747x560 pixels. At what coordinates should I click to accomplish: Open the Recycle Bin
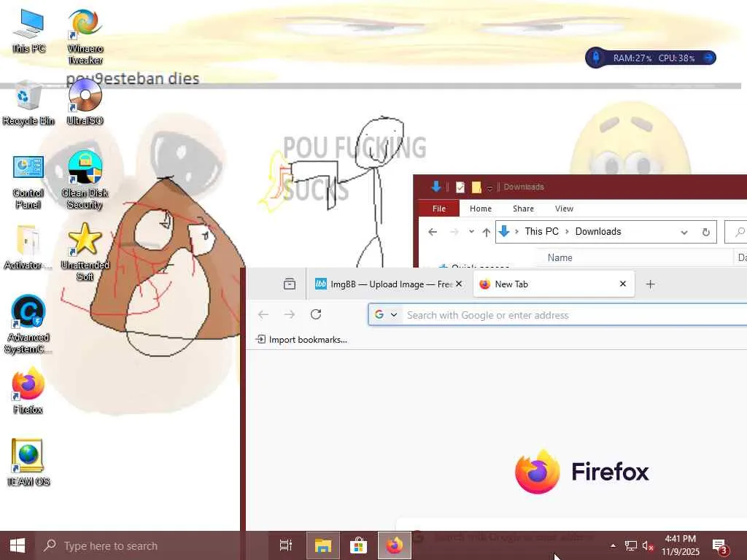pos(28,104)
